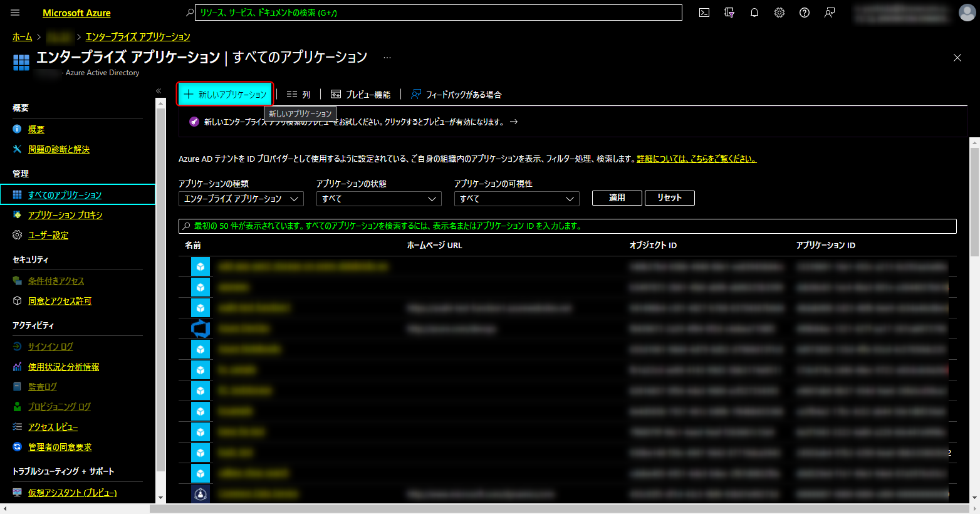
Task: Open the Azure portal hamburger menu
Action: click(x=16, y=13)
